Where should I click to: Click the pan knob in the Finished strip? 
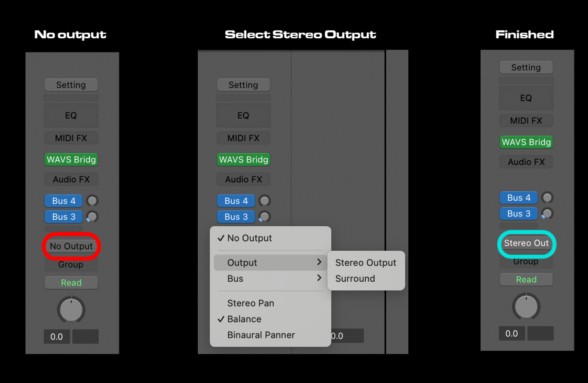pyautogui.click(x=526, y=307)
